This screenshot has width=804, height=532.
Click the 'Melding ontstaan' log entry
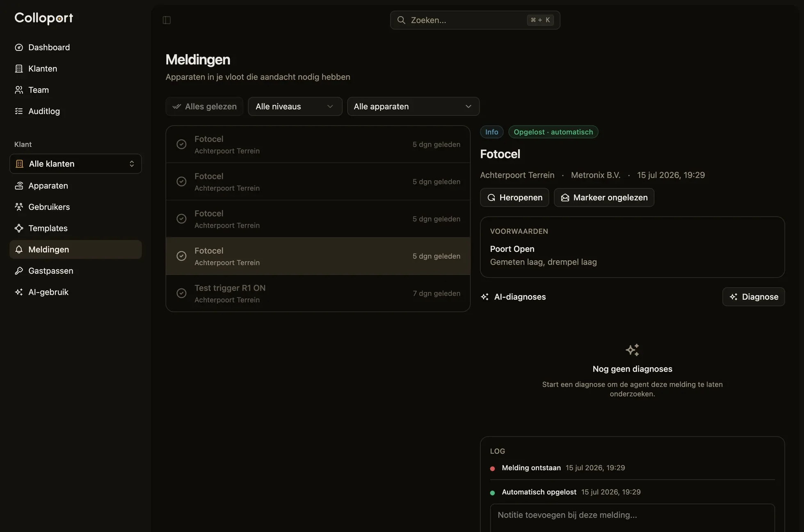click(531, 468)
